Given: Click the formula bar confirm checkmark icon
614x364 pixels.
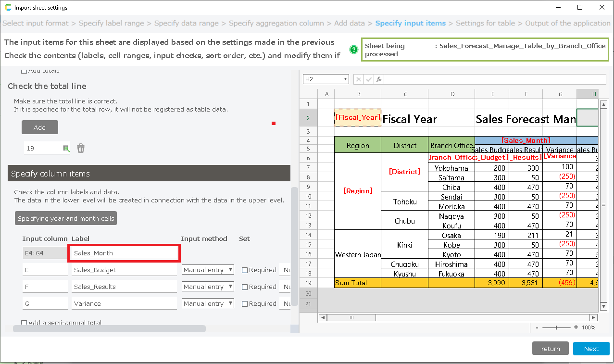Looking at the screenshot, I should pos(369,79).
